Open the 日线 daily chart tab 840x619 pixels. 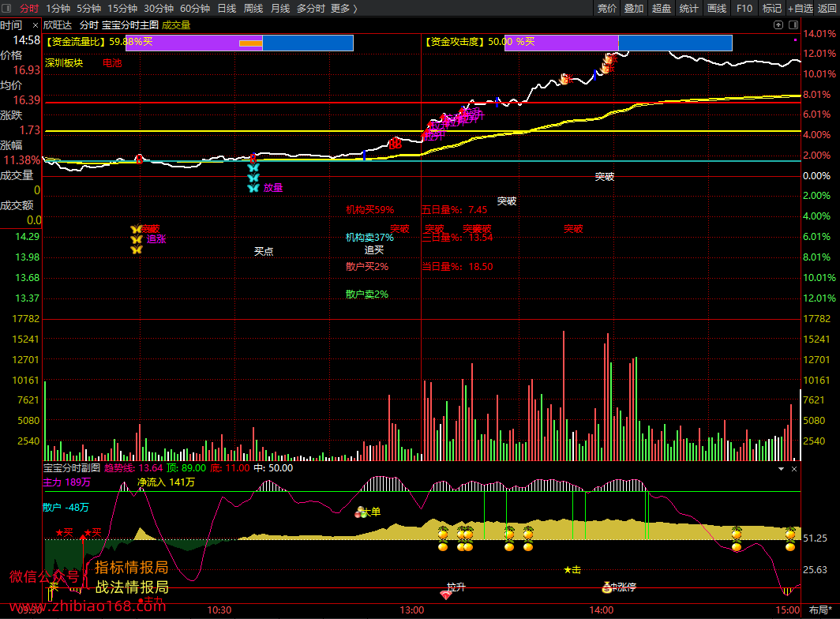coord(227,8)
